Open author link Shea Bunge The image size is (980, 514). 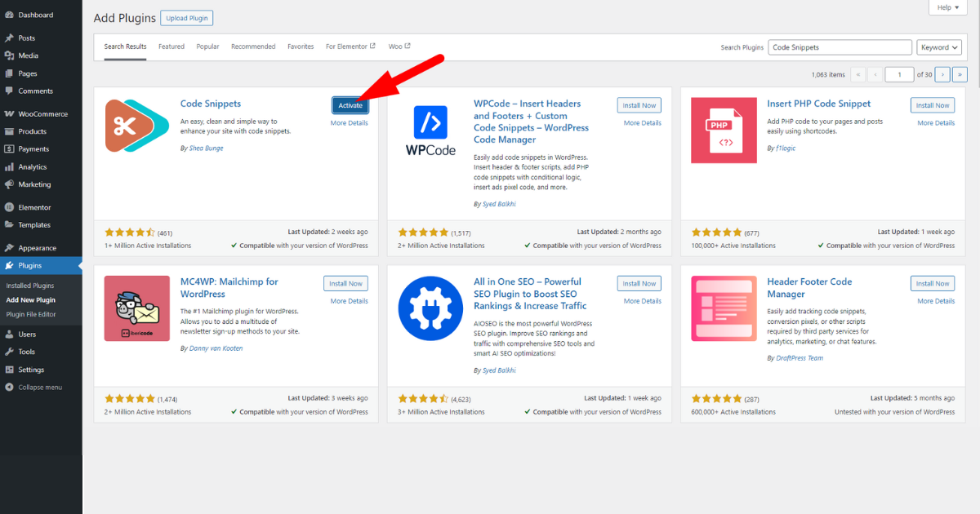pyautogui.click(x=204, y=148)
